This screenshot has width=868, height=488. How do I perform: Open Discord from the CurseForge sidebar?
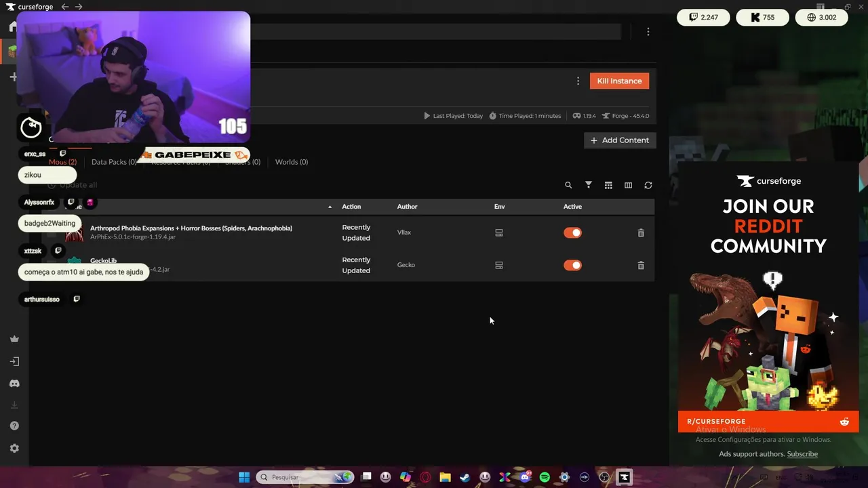[14, 384]
